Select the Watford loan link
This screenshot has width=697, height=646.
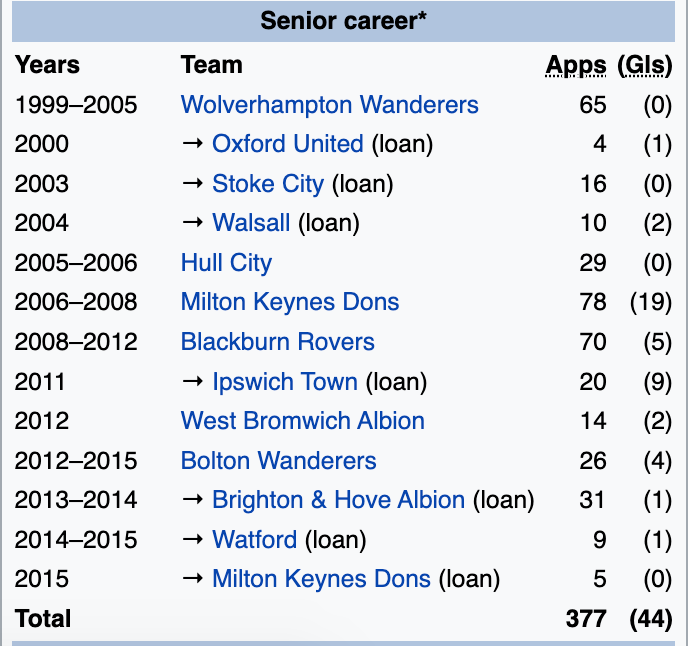pyautogui.click(x=254, y=540)
